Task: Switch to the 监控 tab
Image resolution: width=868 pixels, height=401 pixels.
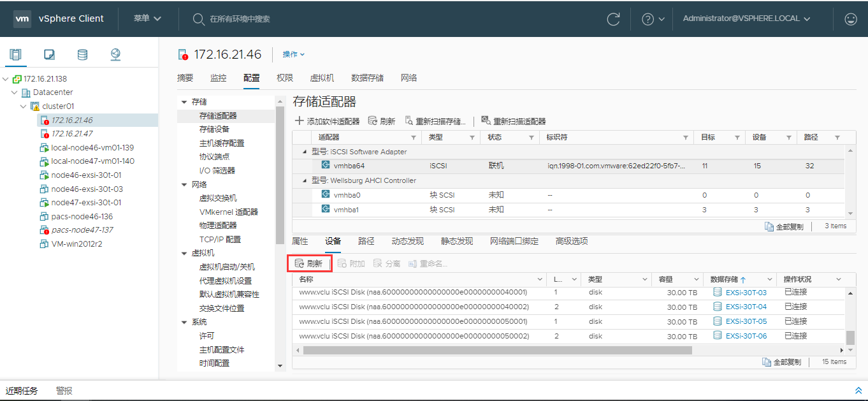Action: [218, 78]
